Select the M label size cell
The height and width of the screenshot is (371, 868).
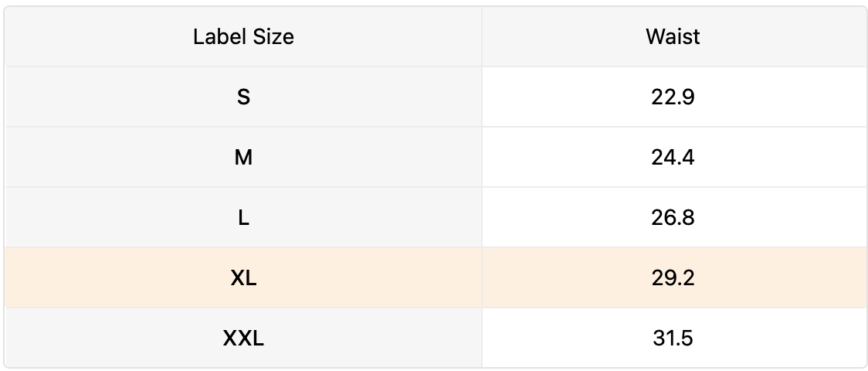pyautogui.click(x=243, y=158)
